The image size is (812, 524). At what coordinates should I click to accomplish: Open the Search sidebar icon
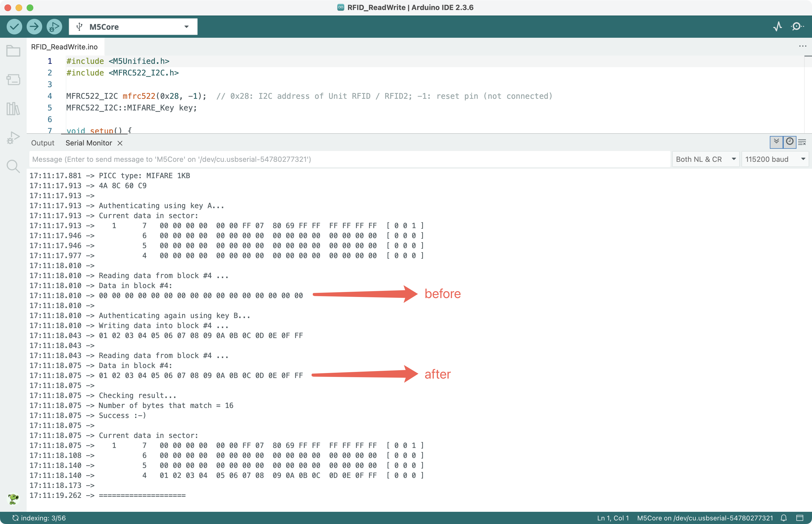coord(13,166)
